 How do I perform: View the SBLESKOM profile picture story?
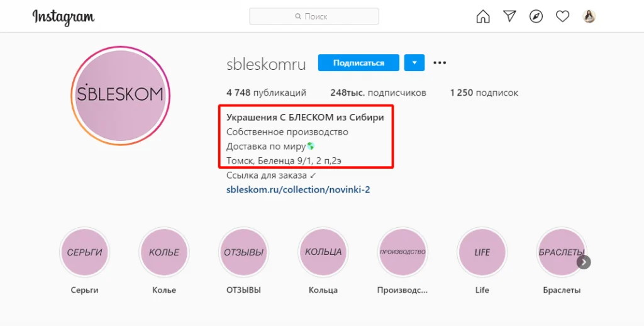click(x=120, y=96)
